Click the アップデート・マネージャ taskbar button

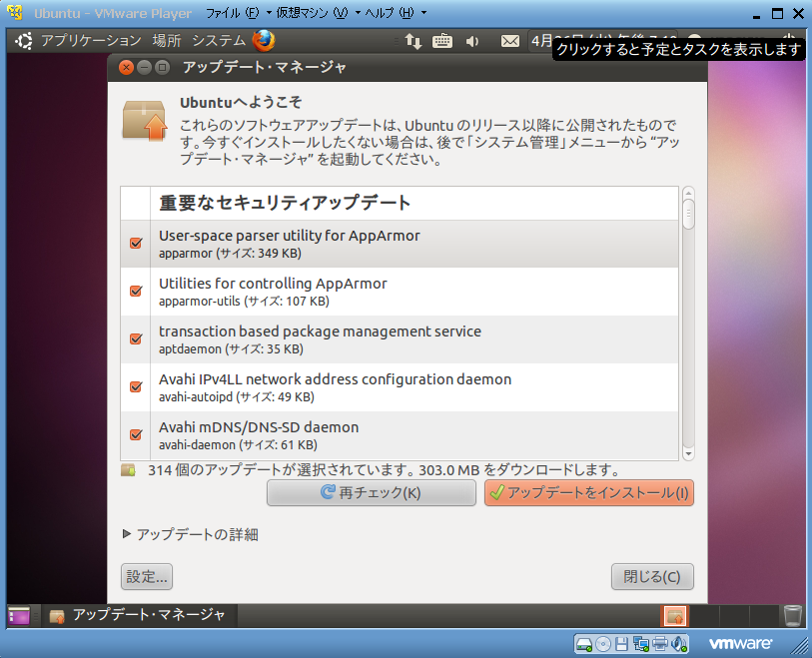[x=138, y=615]
